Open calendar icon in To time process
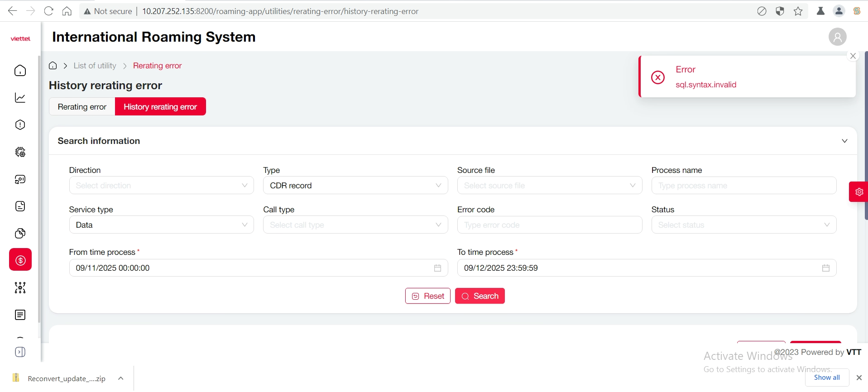The width and height of the screenshot is (868, 392). click(825, 268)
